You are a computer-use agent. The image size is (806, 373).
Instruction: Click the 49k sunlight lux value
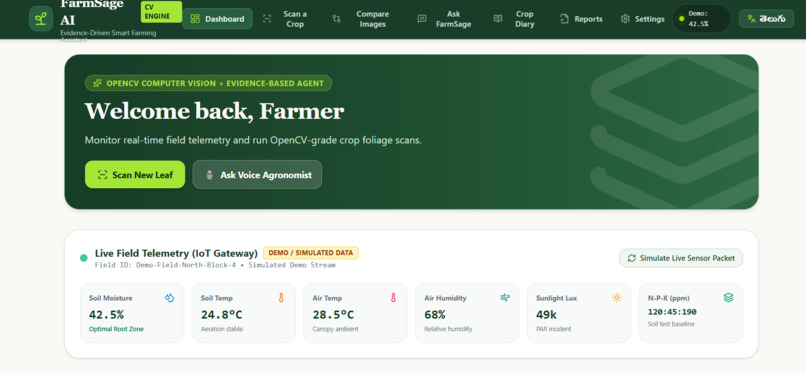click(x=546, y=314)
